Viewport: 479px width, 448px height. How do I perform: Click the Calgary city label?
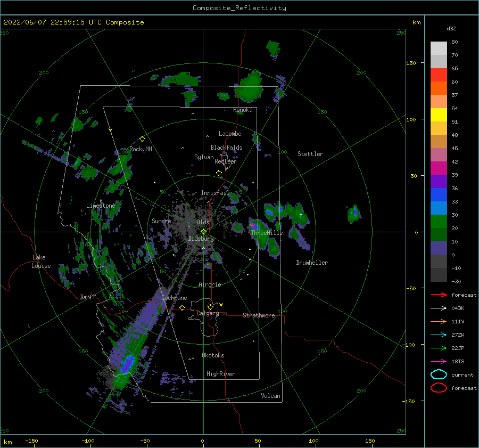[x=208, y=313]
